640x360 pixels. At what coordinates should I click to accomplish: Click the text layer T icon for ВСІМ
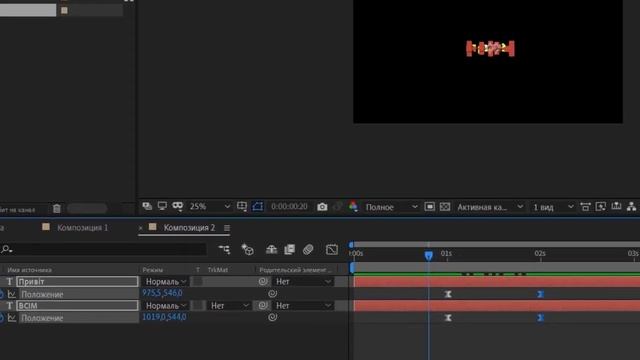[10, 306]
